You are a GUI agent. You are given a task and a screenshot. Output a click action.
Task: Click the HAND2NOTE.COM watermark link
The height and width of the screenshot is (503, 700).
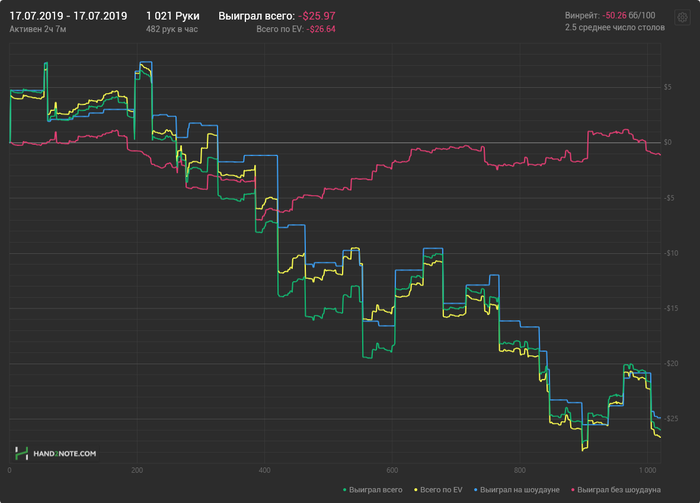tap(63, 454)
